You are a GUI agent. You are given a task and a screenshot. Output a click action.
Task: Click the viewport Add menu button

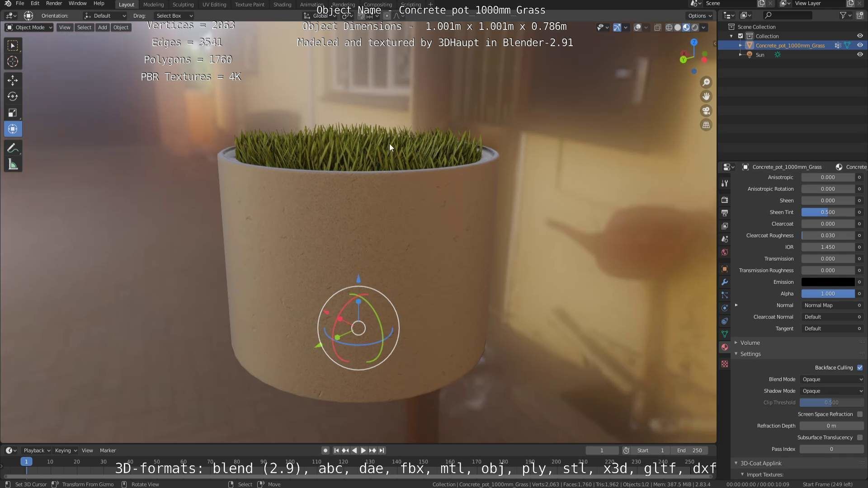click(103, 28)
